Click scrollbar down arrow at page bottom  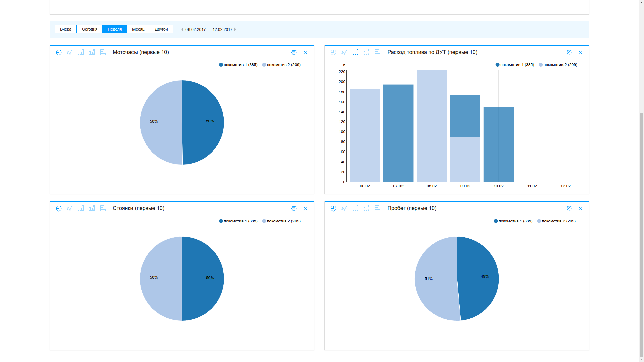(641, 359)
